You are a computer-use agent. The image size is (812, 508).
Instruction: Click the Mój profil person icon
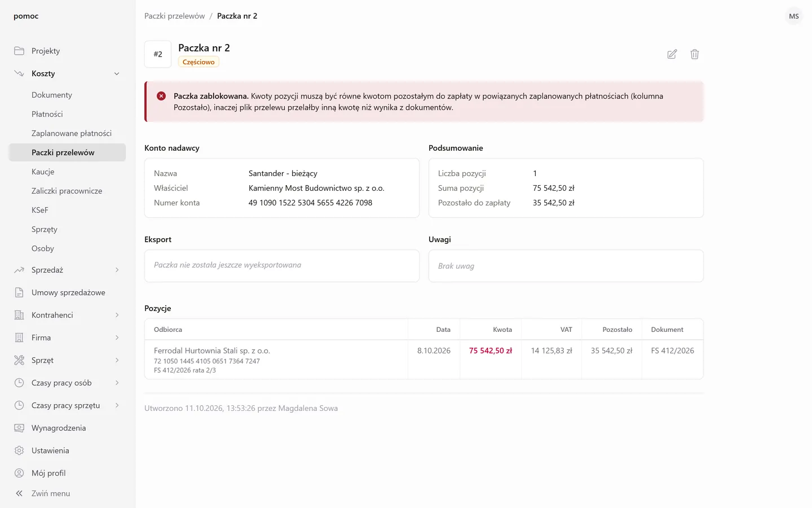[x=19, y=473]
